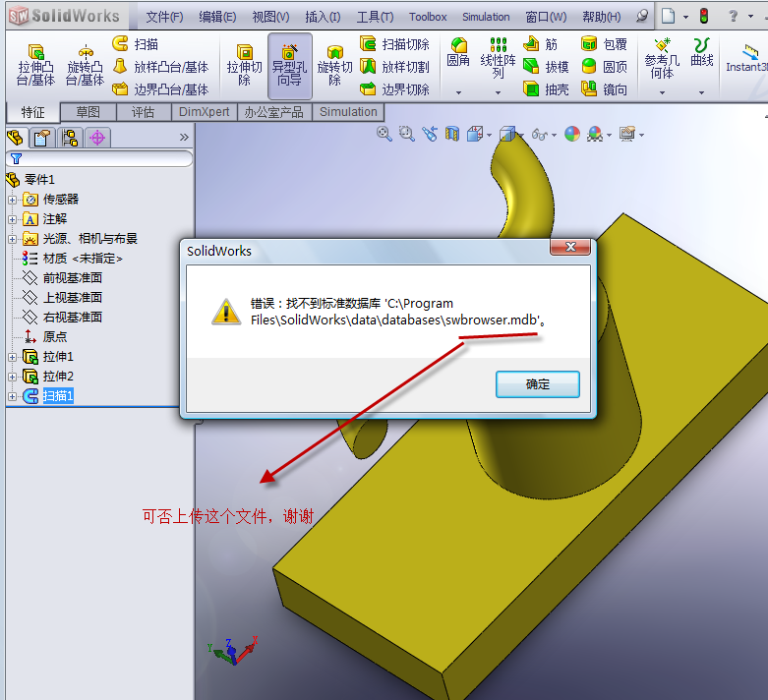Open the Curves (曲线) tool
The image size is (768, 700).
701,52
